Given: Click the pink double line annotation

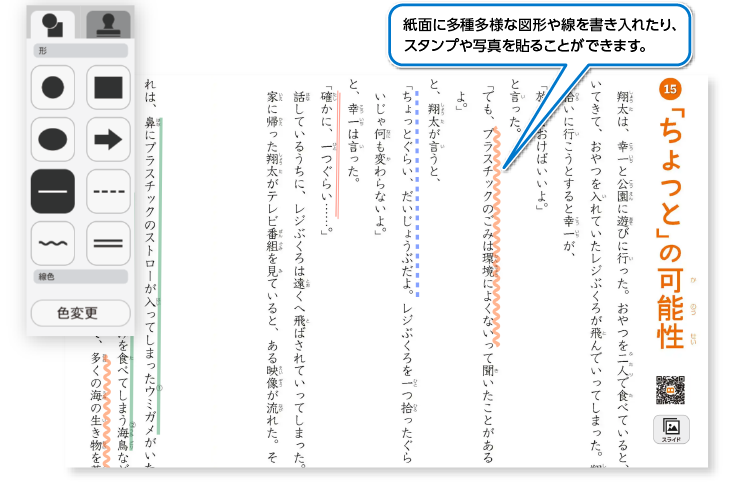Looking at the screenshot, I should pos(338,155).
